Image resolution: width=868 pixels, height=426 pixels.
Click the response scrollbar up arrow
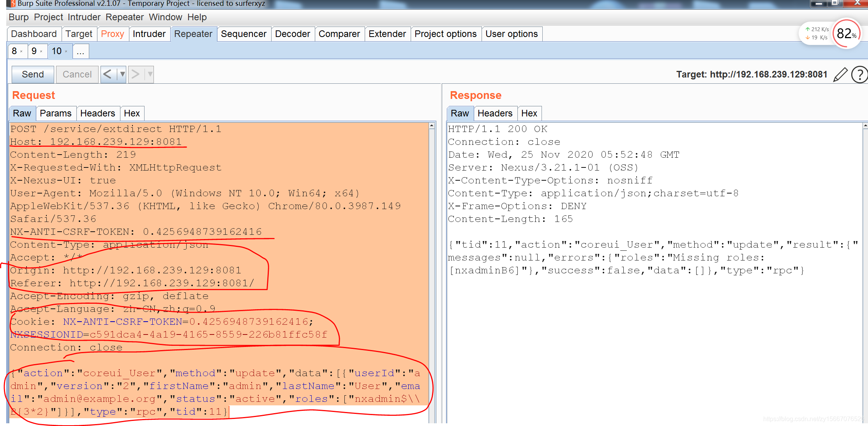tap(865, 126)
